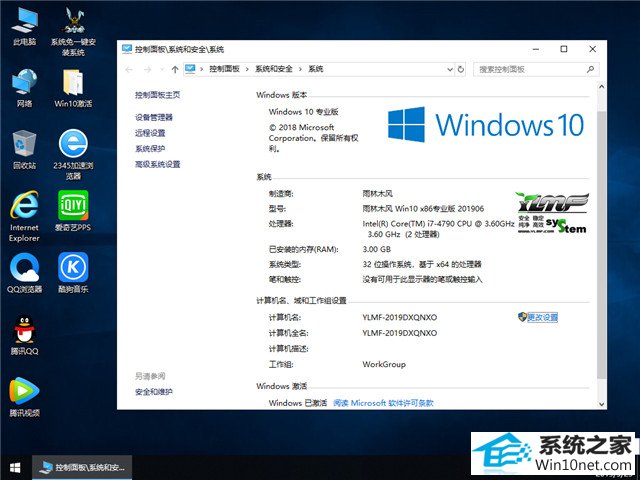The image size is (640, 480).
Task: Click the window title bar system icon
Action: (x=127, y=49)
